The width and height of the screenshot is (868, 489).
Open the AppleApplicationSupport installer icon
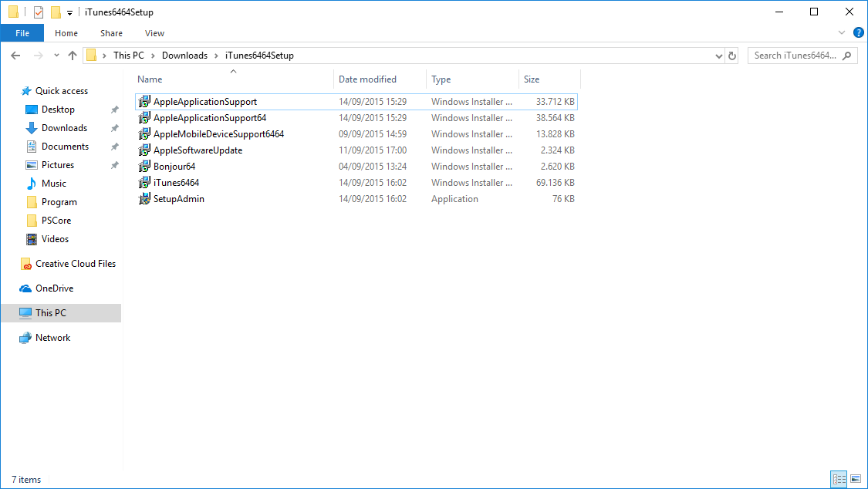(144, 102)
